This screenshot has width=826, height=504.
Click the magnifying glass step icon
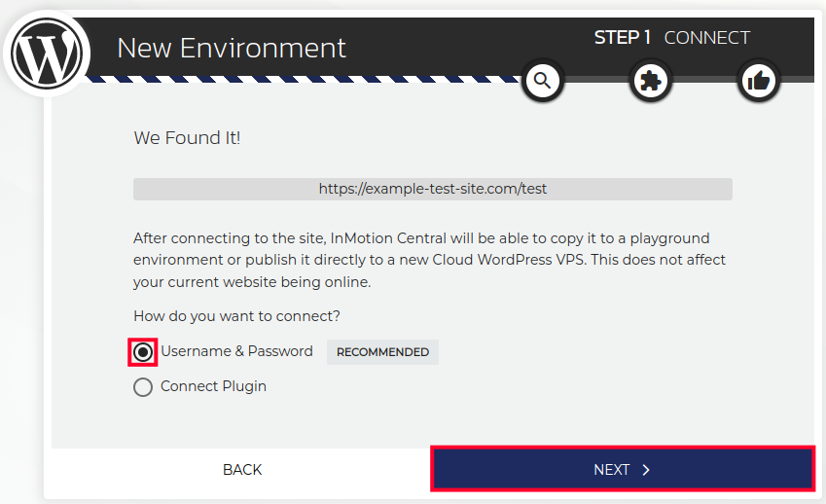point(543,81)
